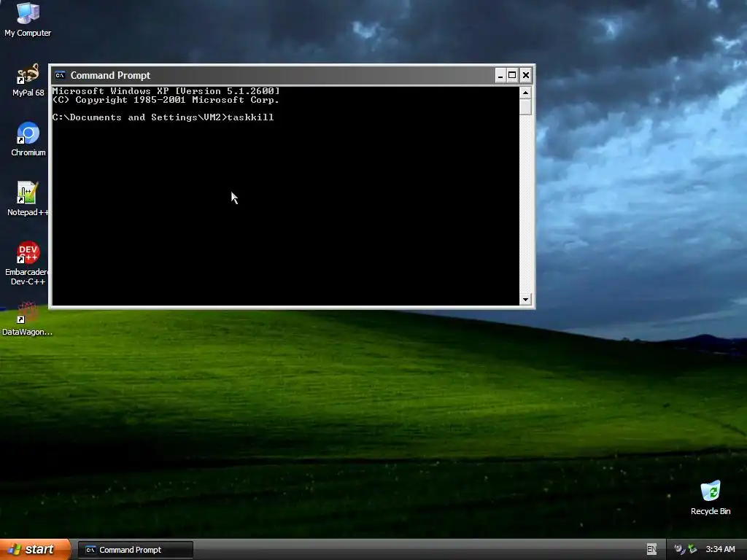Click the scroll down arrow in Command Prompt
Screen dimensions: 747x560
(525, 300)
